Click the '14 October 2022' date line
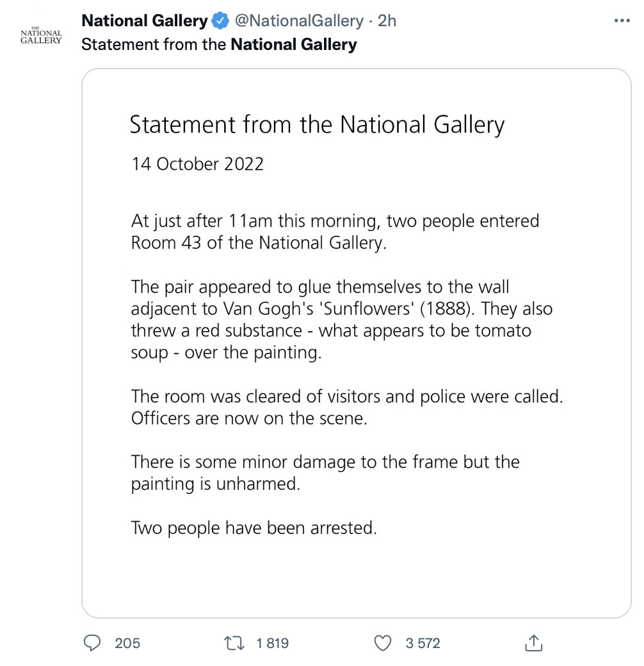Screen dimensions: 644x666 coord(197,164)
